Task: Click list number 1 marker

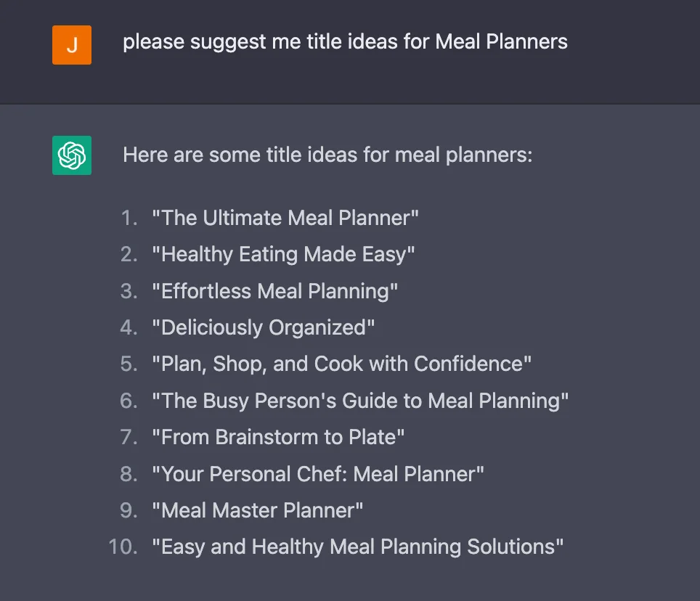Action: pyautogui.click(x=129, y=218)
